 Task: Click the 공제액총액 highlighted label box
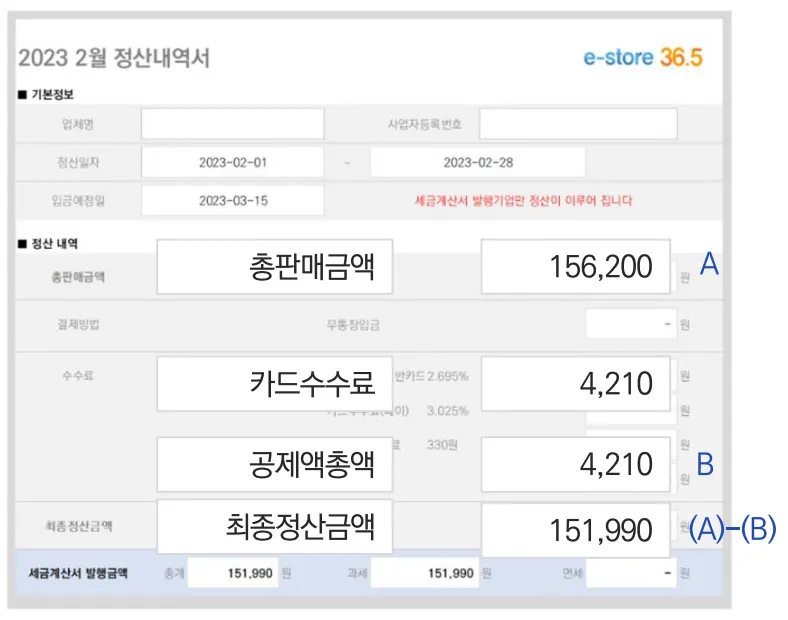click(x=275, y=464)
